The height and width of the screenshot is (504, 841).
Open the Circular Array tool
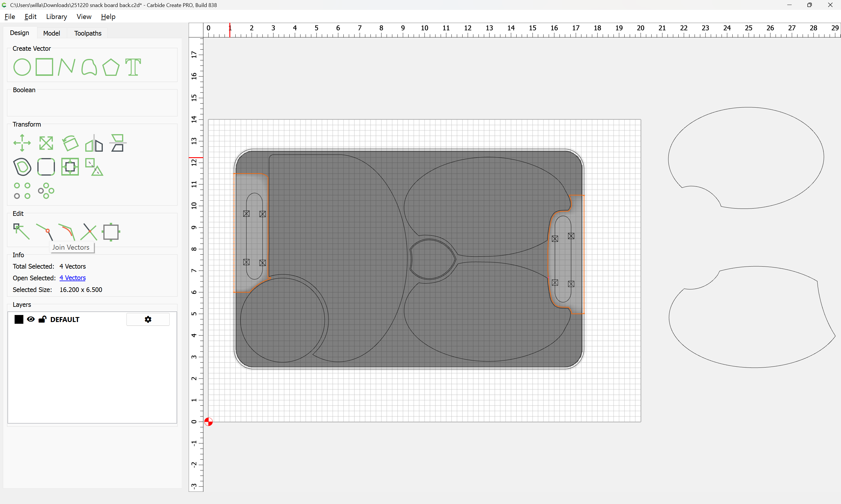(46, 191)
